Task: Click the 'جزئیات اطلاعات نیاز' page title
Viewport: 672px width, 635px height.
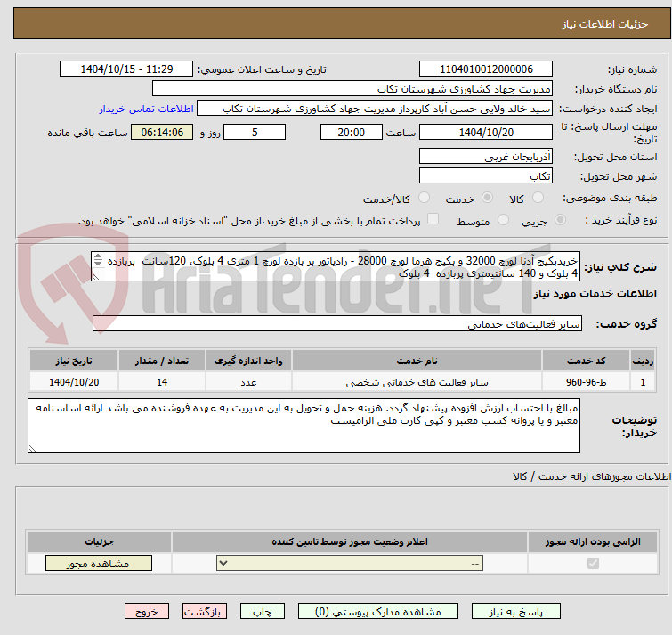Action: (605, 24)
